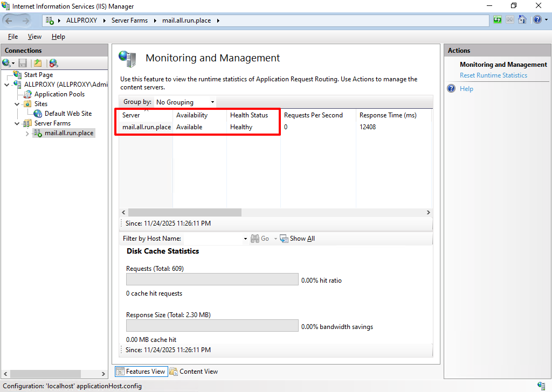This screenshot has width=552, height=392.
Task: Select mail.all.run.place in Connections tree
Action: click(69, 133)
